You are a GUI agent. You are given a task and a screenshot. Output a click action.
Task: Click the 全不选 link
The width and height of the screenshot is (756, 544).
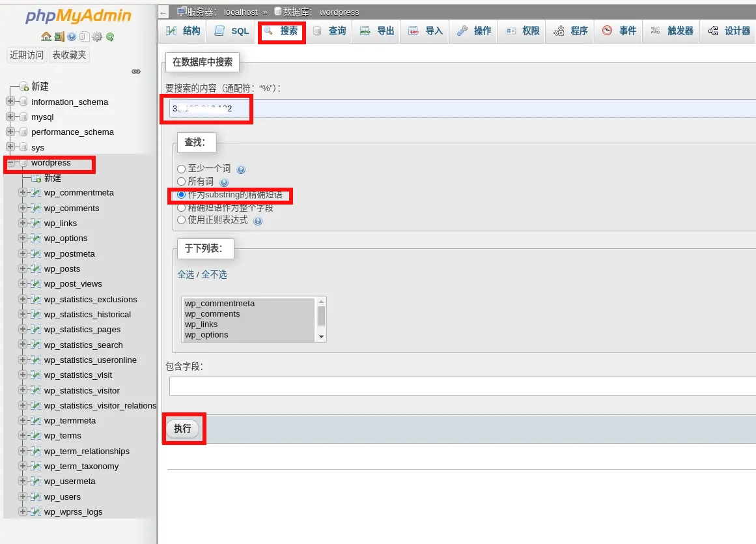(x=214, y=274)
